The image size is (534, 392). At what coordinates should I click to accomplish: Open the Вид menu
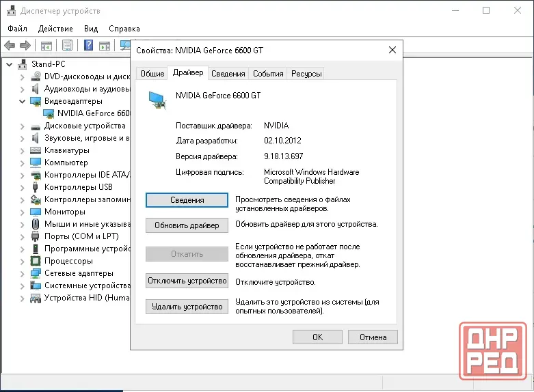pyautogui.click(x=91, y=29)
